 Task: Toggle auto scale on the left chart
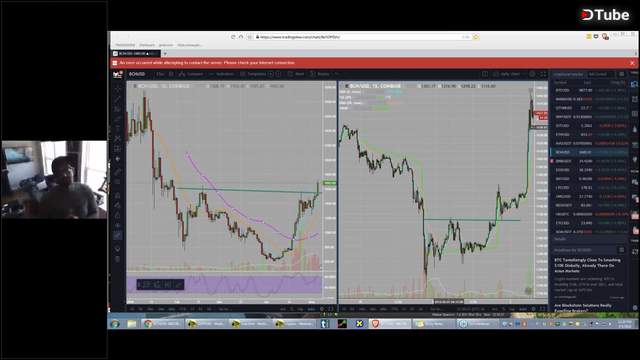[x=311, y=309]
